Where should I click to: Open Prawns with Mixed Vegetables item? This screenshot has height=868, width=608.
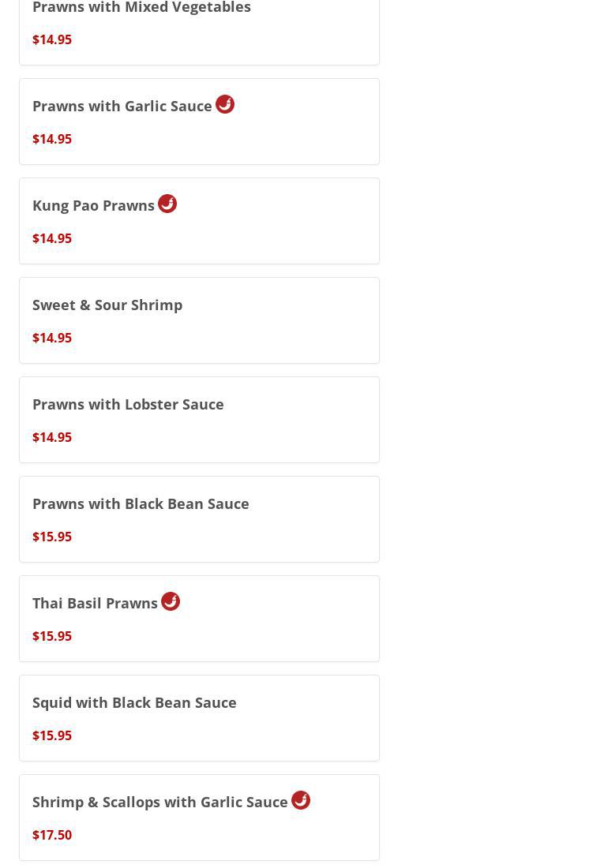pos(141,8)
